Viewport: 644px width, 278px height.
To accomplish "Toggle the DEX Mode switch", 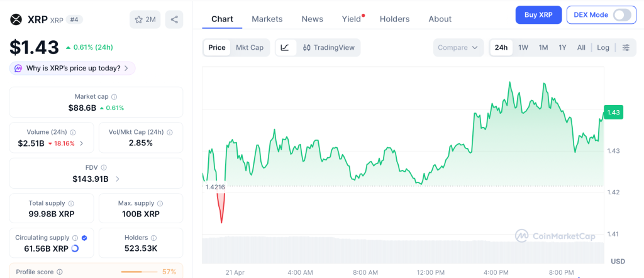I will point(621,15).
